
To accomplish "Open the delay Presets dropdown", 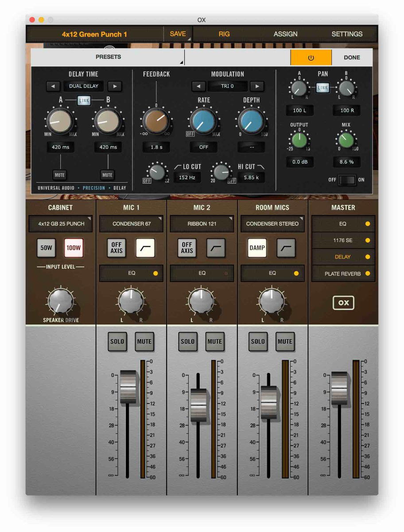I will click(108, 57).
